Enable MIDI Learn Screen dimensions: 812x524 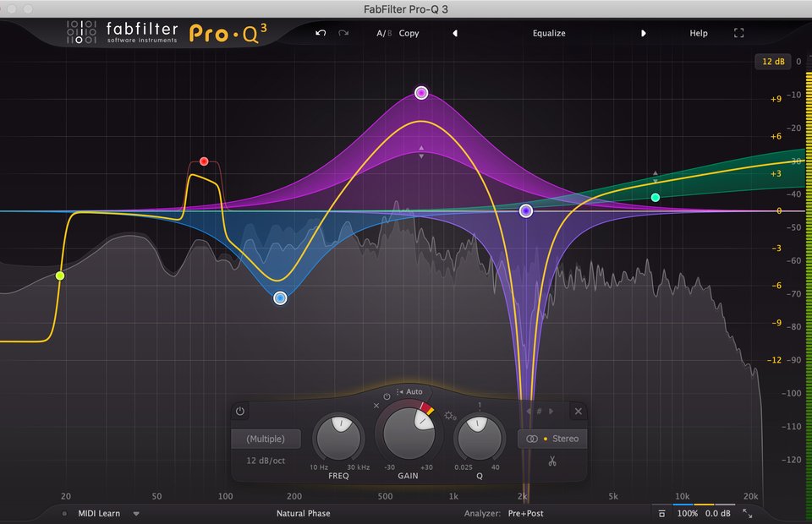click(x=99, y=513)
